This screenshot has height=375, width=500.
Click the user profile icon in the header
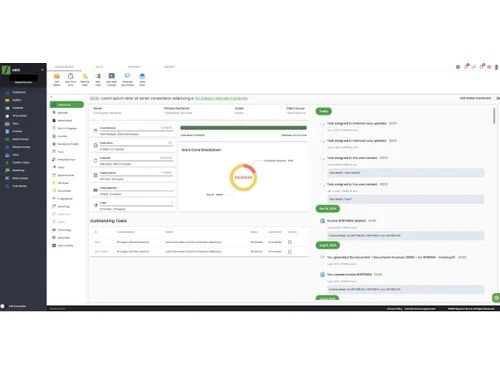coord(496,67)
